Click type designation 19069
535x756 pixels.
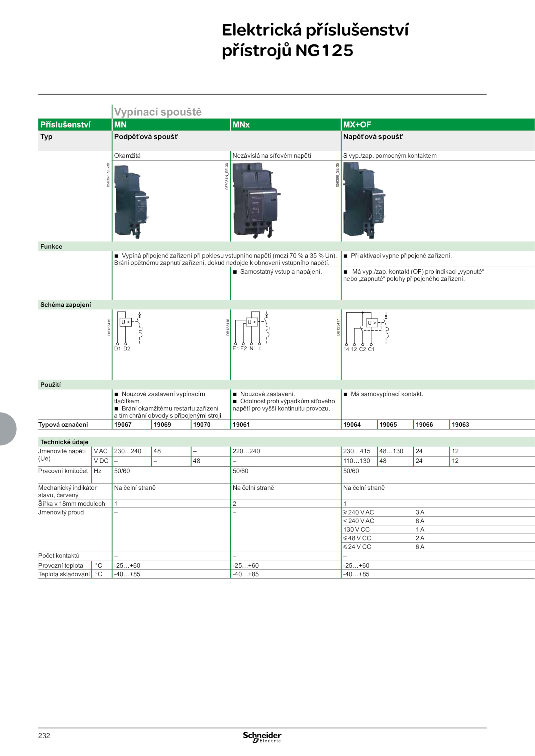[162, 425]
